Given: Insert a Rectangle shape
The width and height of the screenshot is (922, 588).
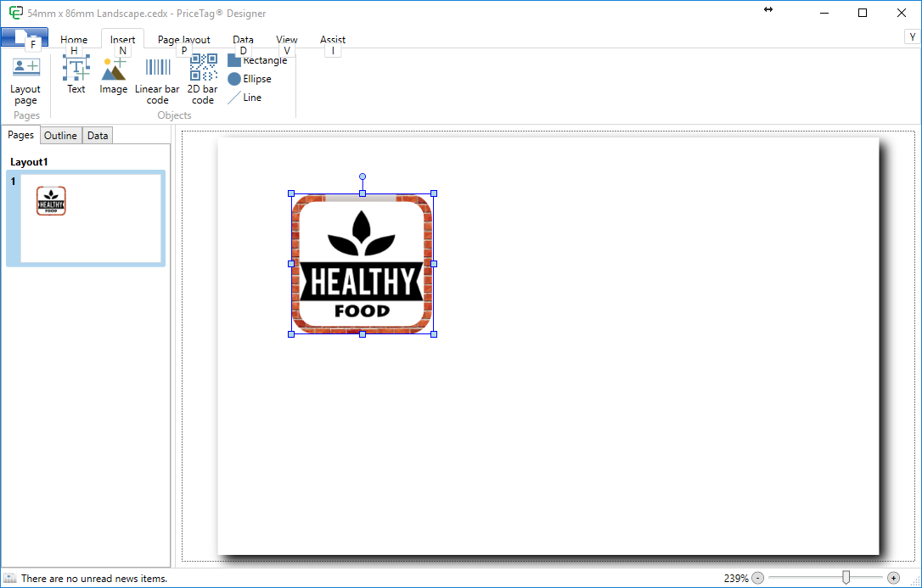Looking at the screenshot, I should pos(257,60).
